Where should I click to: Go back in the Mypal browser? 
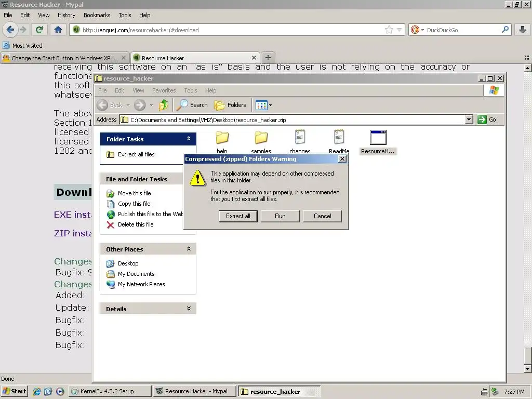tap(10, 30)
